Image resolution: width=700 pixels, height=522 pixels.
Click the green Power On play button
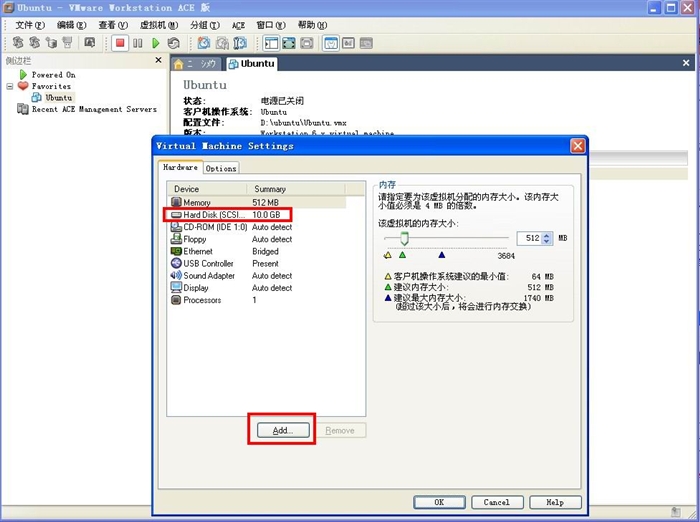click(155, 43)
